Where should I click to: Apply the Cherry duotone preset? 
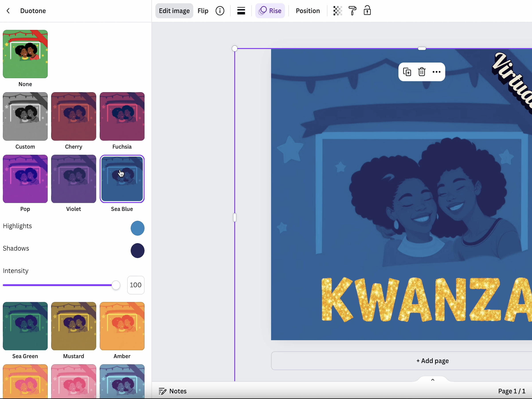(74, 116)
